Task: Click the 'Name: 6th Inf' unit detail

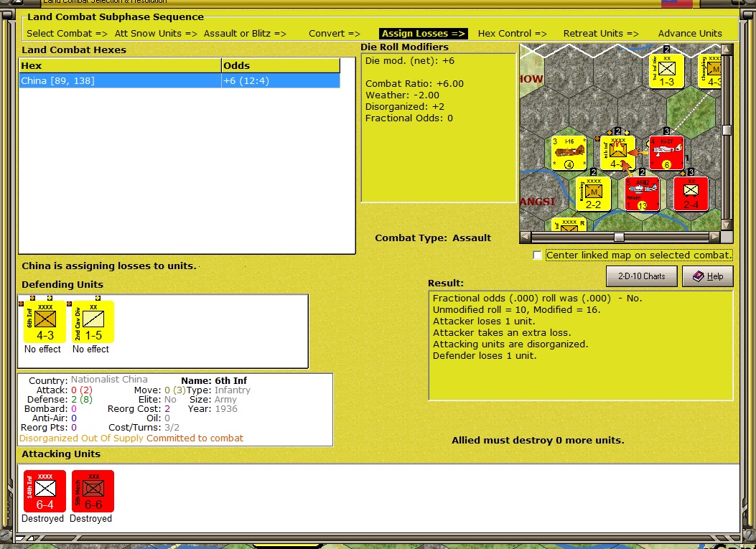Action: point(214,381)
